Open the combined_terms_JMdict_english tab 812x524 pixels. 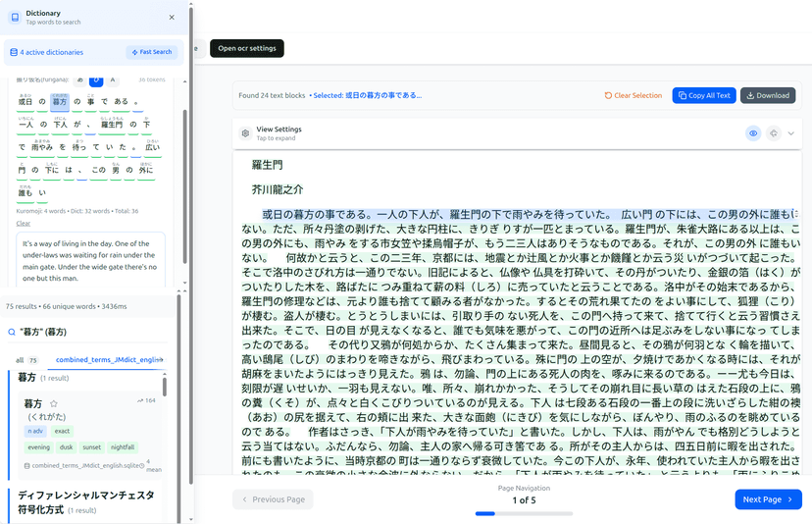106,360
